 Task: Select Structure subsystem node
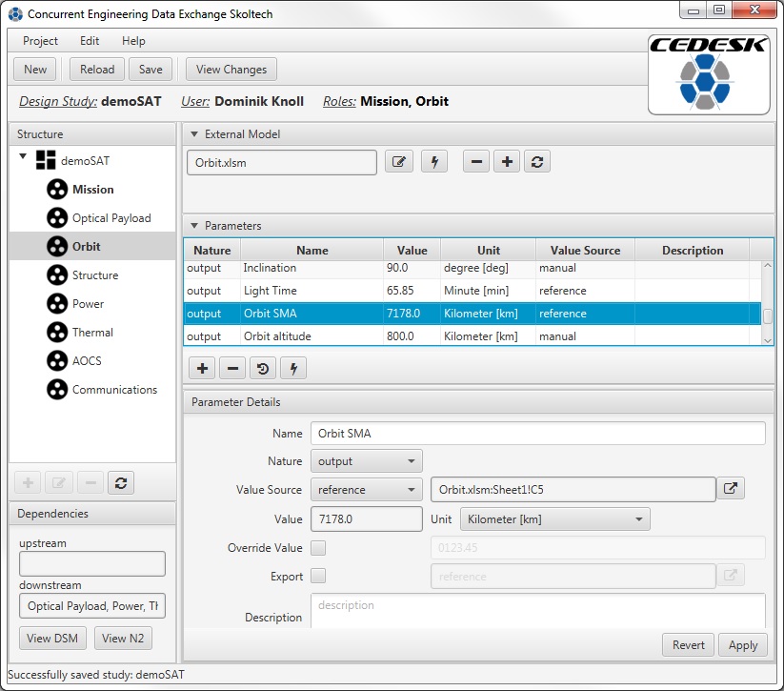click(92, 275)
